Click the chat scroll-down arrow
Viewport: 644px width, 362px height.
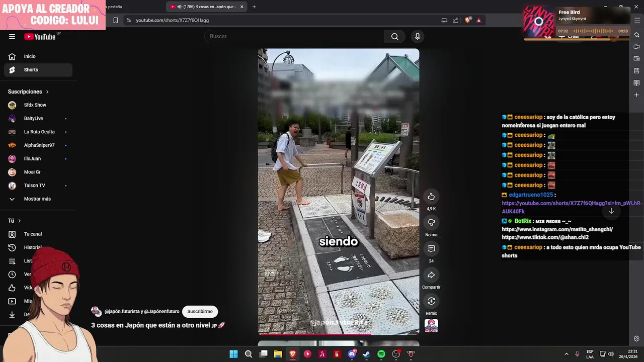click(611, 211)
